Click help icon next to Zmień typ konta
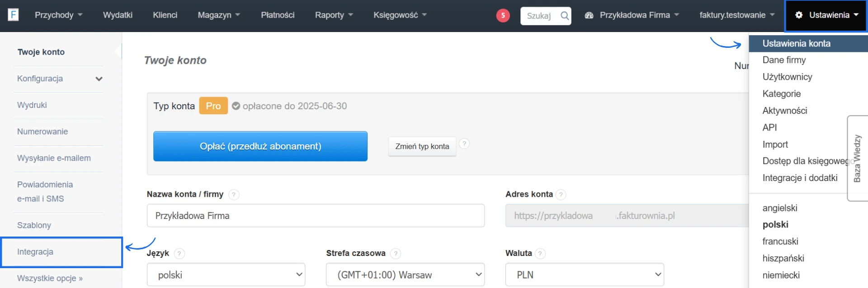 click(464, 144)
